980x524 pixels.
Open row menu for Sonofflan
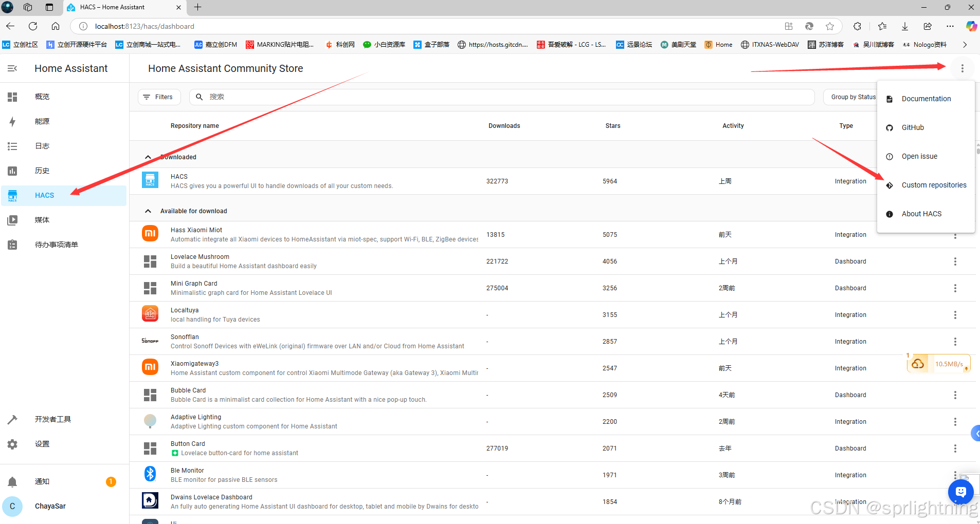click(x=955, y=342)
